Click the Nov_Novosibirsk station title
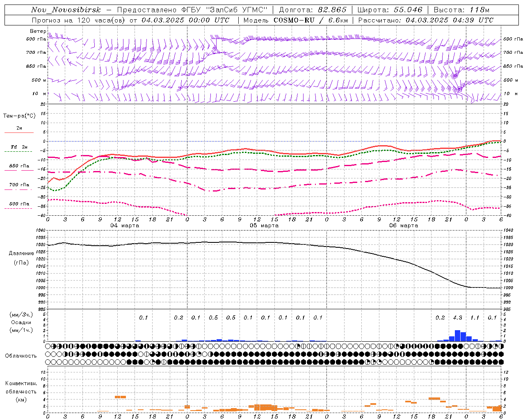Screen dimensions: 525x420 [x=66, y=10]
